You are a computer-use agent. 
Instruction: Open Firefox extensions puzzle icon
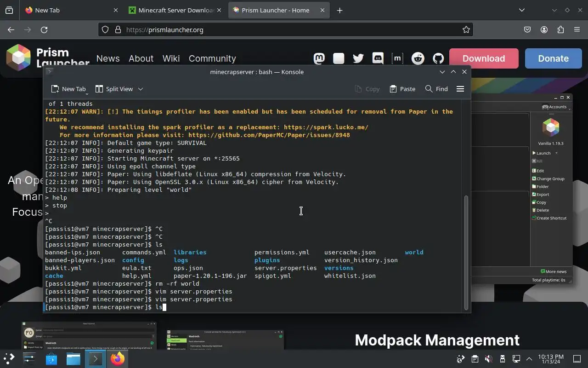(560, 29)
